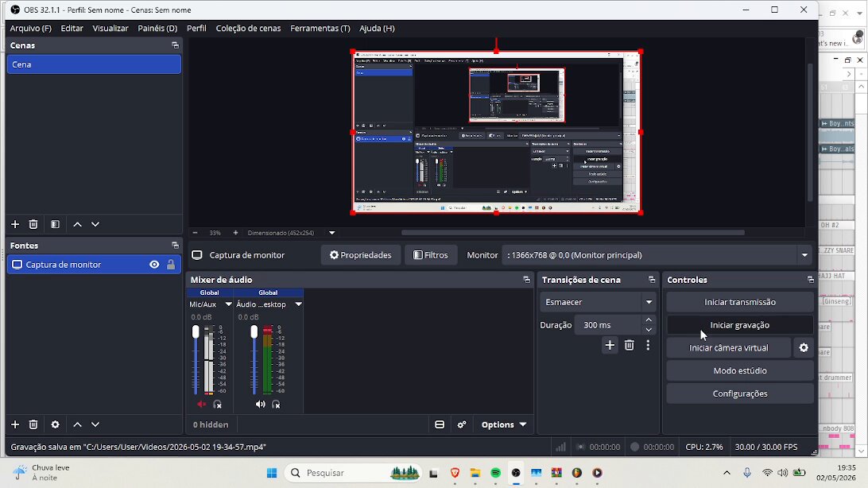Viewport: 868px width, 488px height.
Task: Toggle audio mixer layout icon
Action: click(x=440, y=424)
